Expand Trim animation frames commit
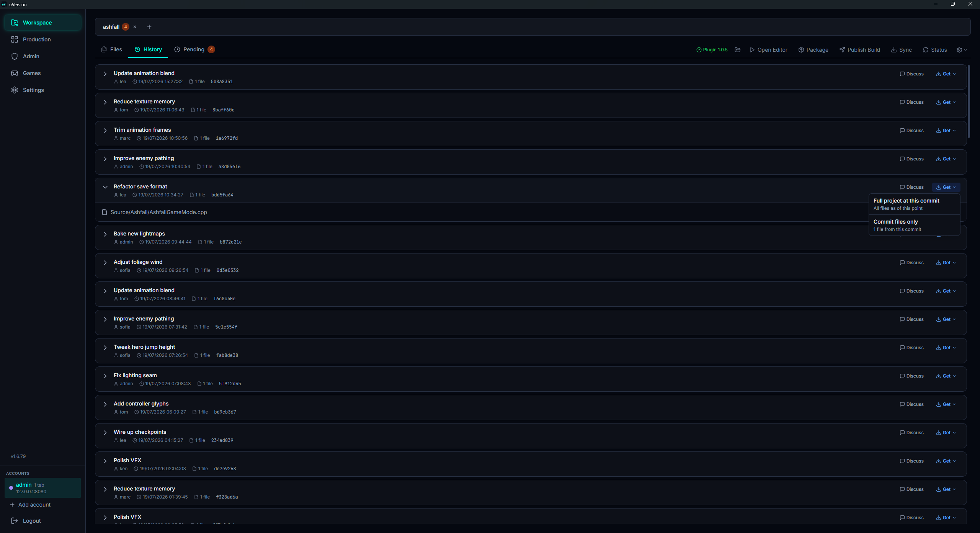This screenshot has height=533, width=980. pos(105,130)
